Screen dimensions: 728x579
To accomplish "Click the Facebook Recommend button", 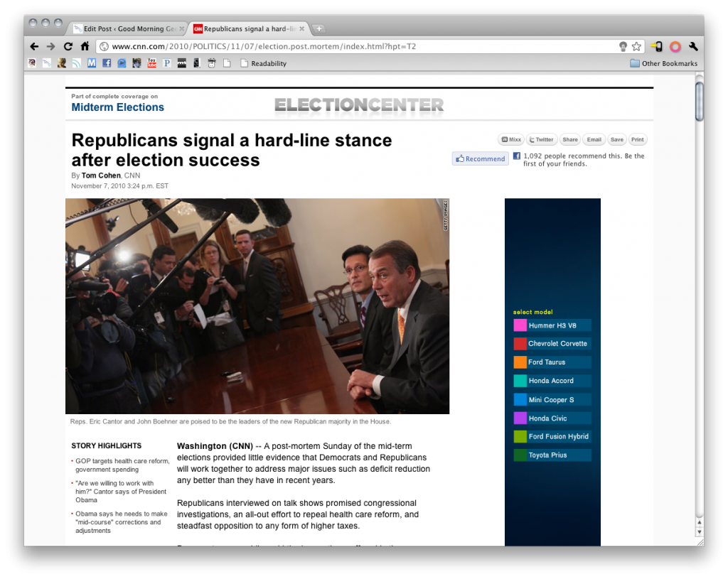I will [x=480, y=158].
